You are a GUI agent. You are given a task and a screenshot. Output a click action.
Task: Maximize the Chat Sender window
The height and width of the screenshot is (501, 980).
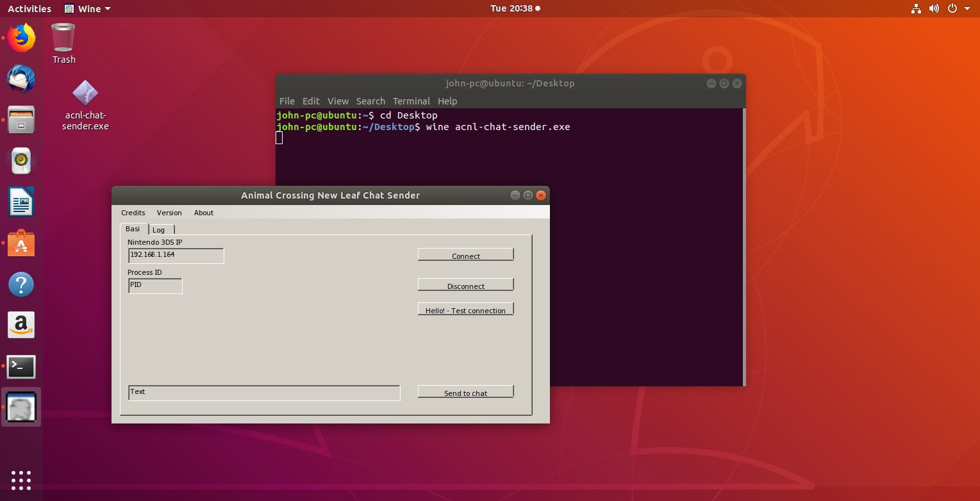click(x=528, y=195)
